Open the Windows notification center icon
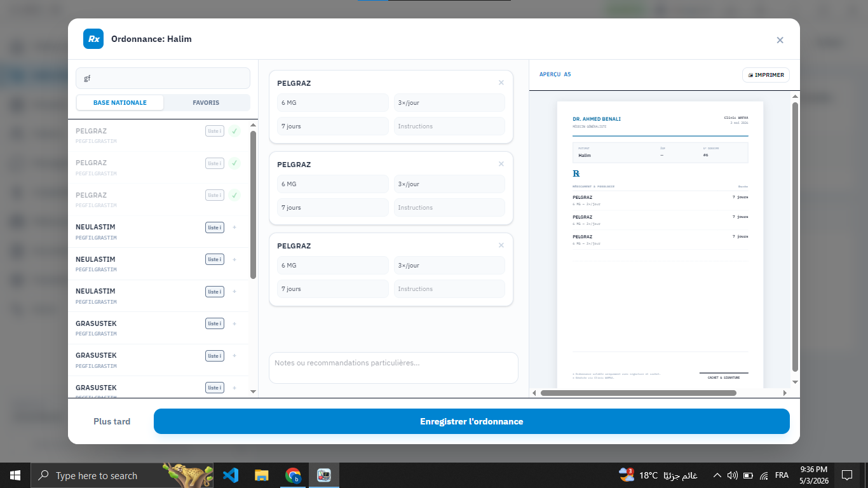The image size is (868, 488). (x=846, y=475)
